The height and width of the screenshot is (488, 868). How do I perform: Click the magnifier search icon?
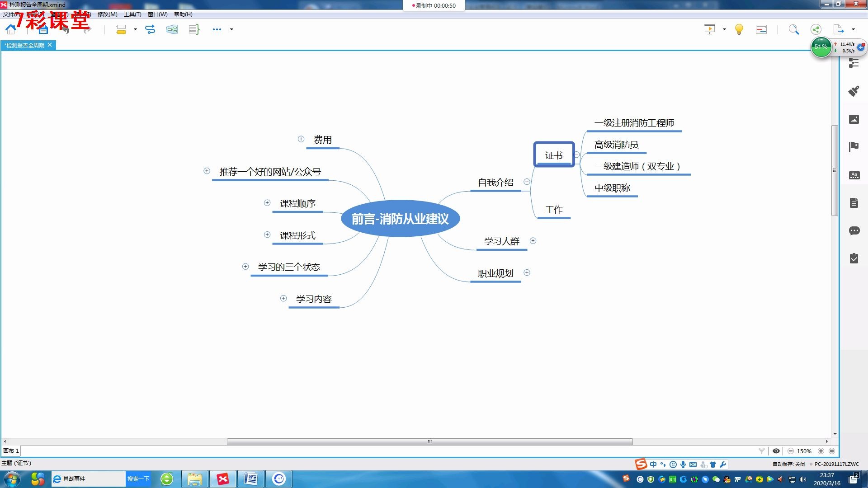click(794, 29)
